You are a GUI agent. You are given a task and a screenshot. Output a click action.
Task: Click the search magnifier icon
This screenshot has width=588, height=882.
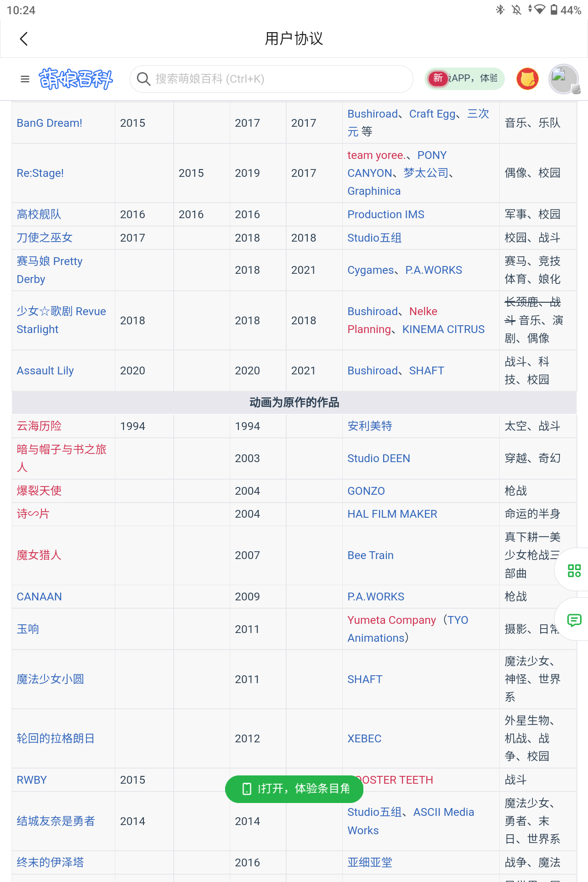144,79
